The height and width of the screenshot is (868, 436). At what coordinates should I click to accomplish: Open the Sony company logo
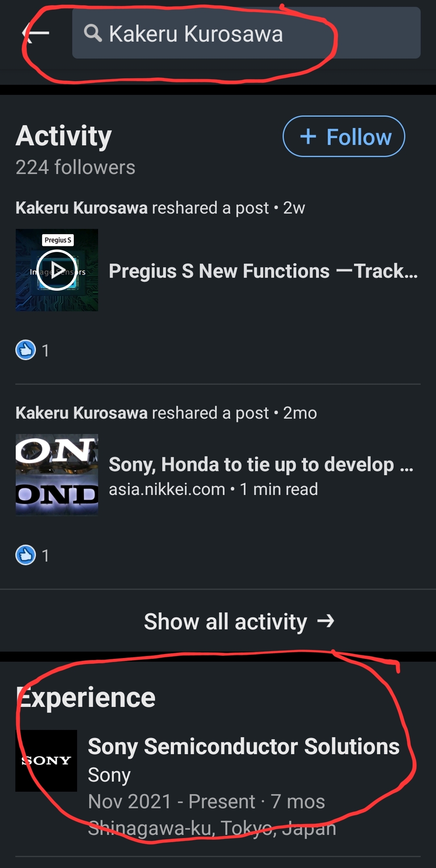(46, 761)
